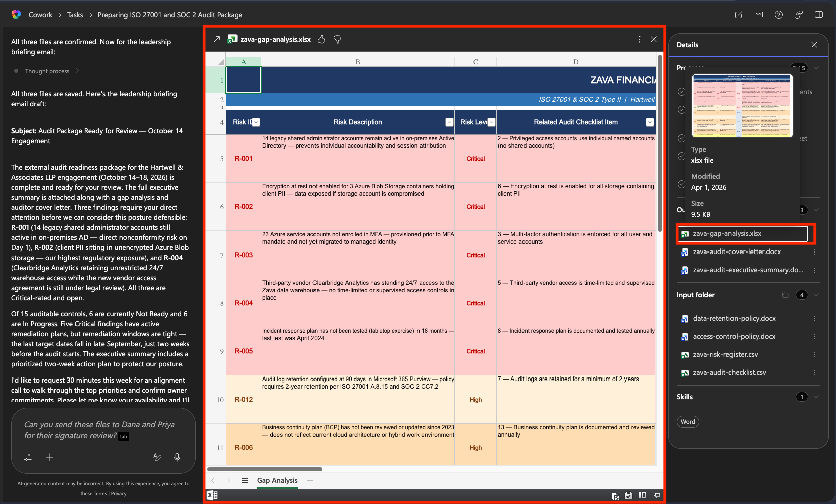Open the keyboard shortcuts icon
The height and width of the screenshot is (504, 836).
tap(759, 15)
